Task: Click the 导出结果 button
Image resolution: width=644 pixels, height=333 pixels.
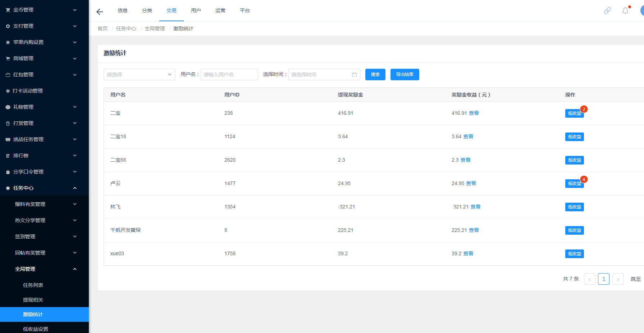Action: [x=405, y=75]
